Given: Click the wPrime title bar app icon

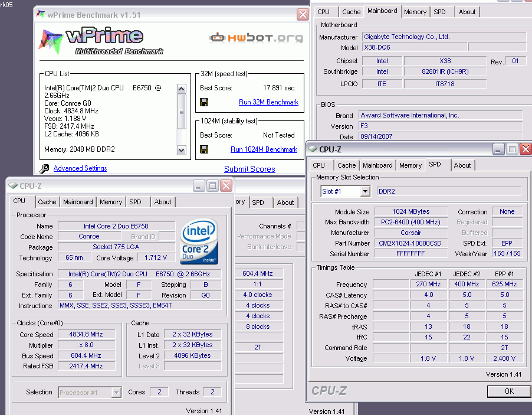Looking at the screenshot, I should (41, 15).
